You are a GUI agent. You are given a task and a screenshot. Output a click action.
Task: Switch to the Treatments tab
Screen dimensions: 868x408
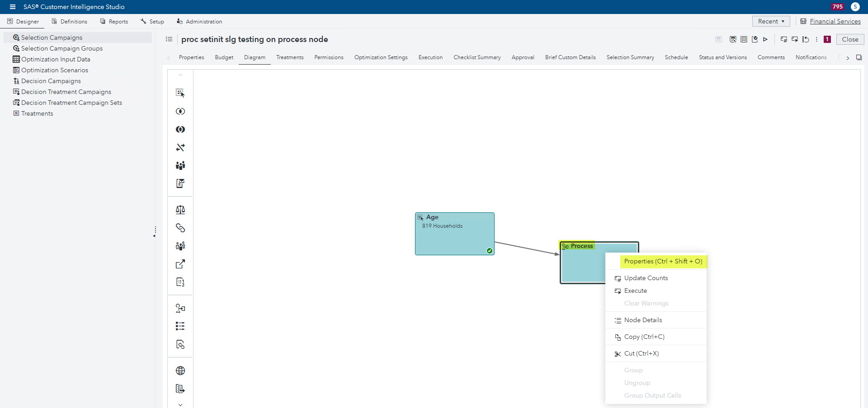pyautogui.click(x=290, y=57)
